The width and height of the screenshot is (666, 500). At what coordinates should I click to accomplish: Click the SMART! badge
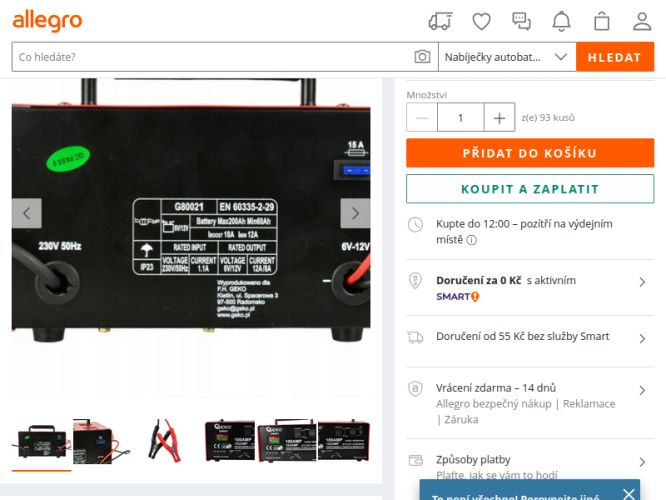pos(458,297)
